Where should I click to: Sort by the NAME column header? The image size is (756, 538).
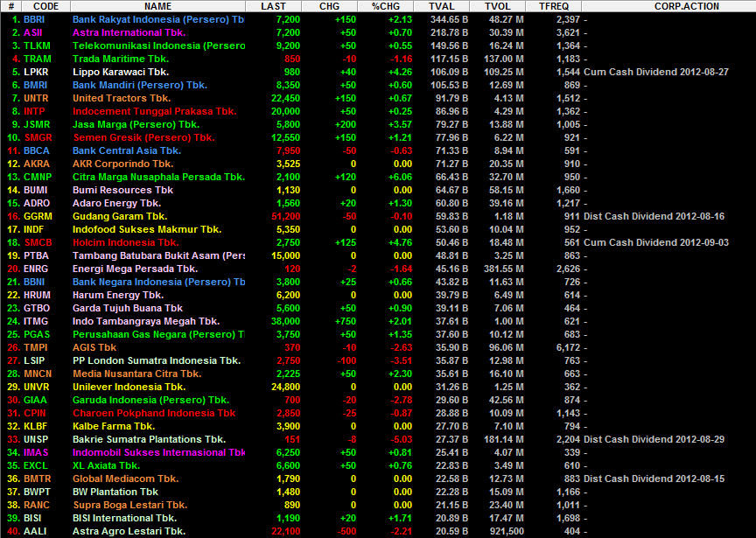157,6
